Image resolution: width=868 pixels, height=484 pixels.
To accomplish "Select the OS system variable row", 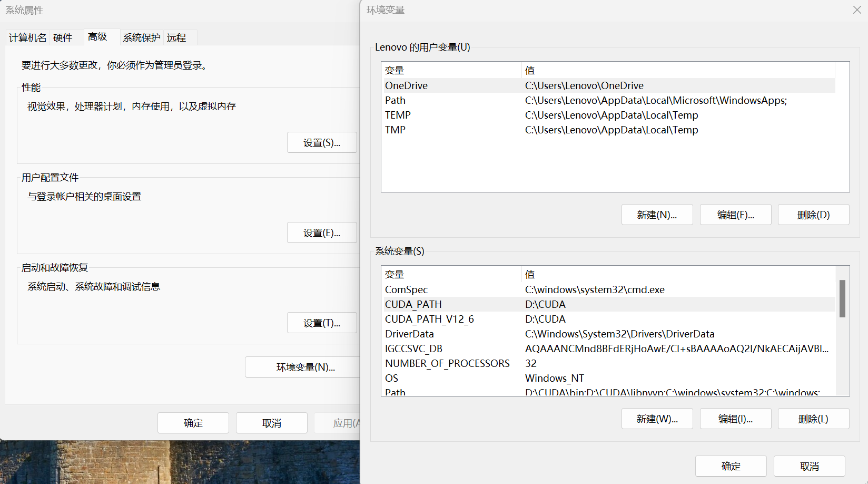I will (x=608, y=378).
